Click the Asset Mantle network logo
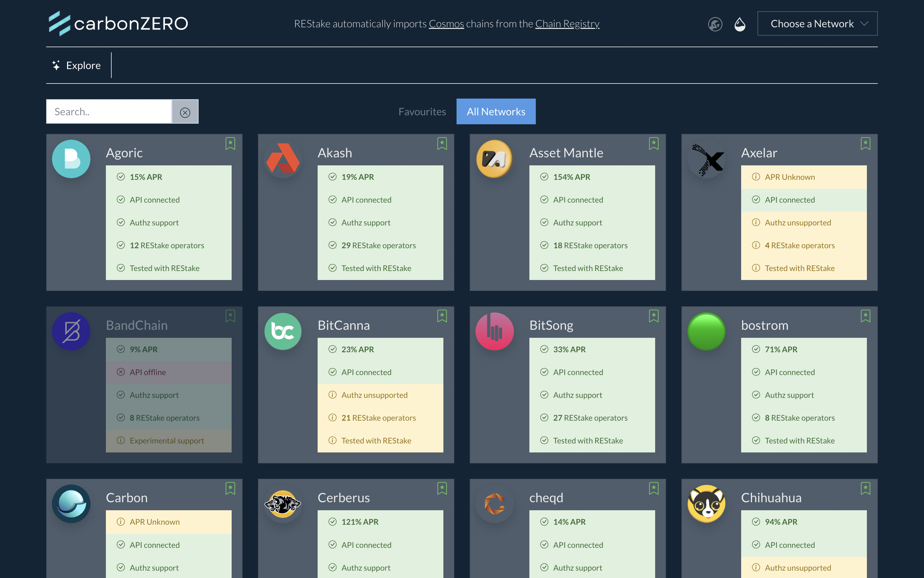 click(494, 159)
